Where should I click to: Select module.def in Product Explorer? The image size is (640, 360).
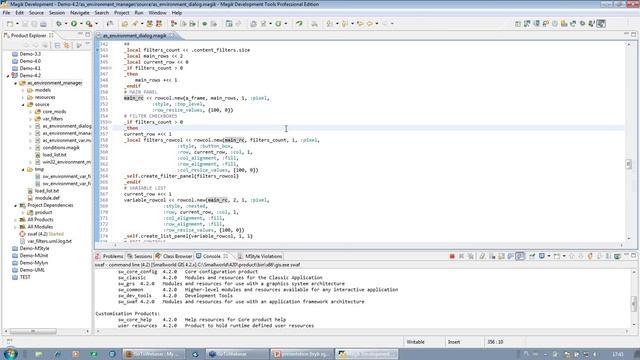click(x=47, y=198)
